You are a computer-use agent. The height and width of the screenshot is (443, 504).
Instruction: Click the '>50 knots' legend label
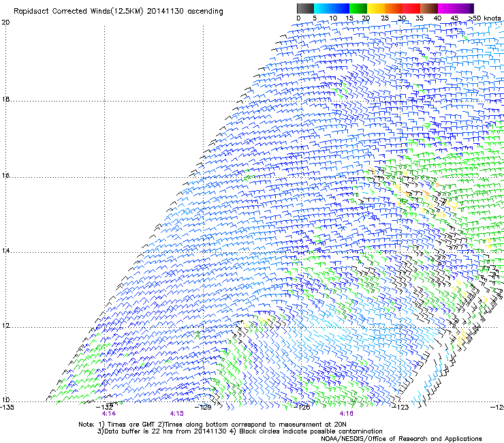point(485,18)
